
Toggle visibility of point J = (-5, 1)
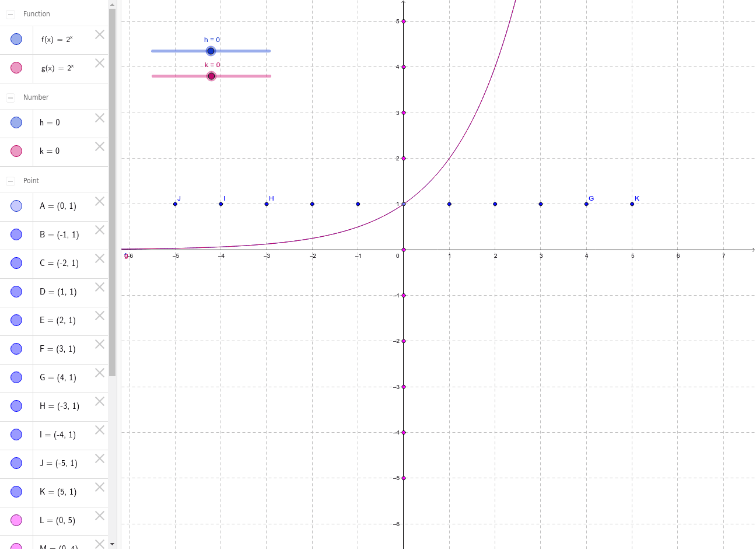click(x=16, y=463)
